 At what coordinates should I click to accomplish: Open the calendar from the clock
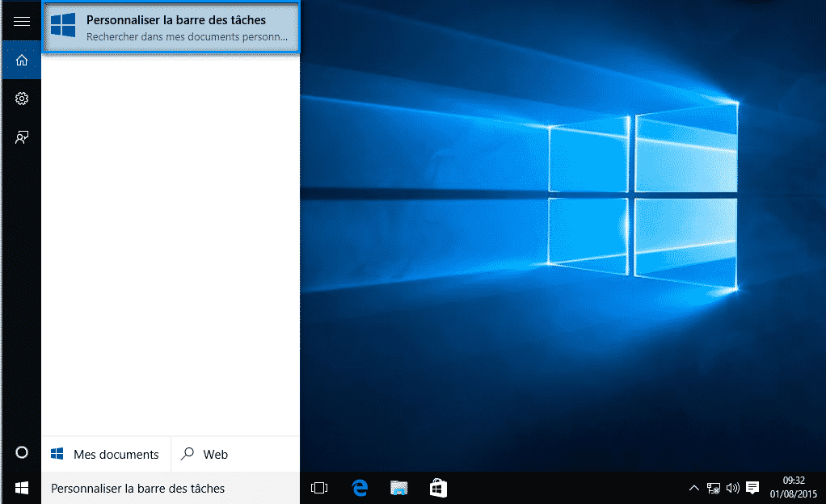click(x=794, y=488)
